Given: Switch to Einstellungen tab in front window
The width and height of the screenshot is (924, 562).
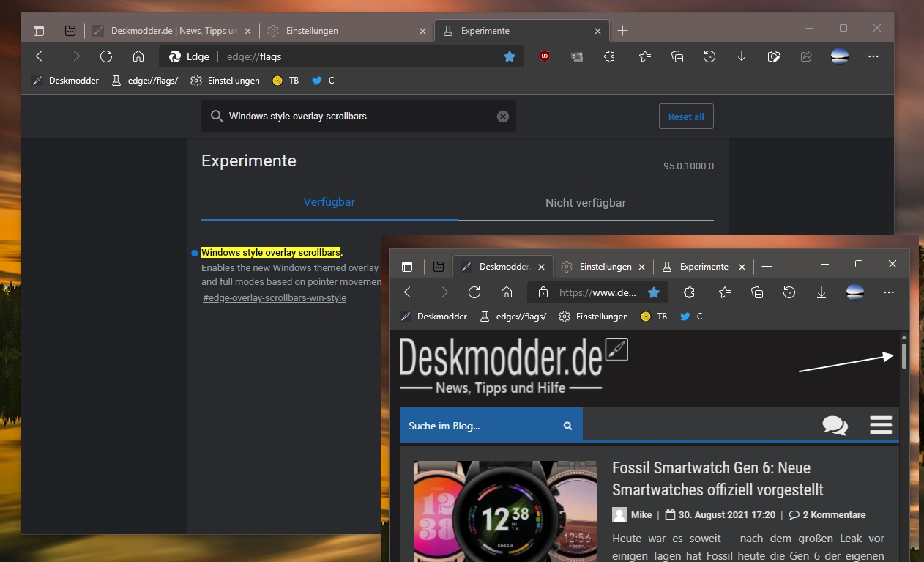Looking at the screenshot, I should [x=605, y=267].
